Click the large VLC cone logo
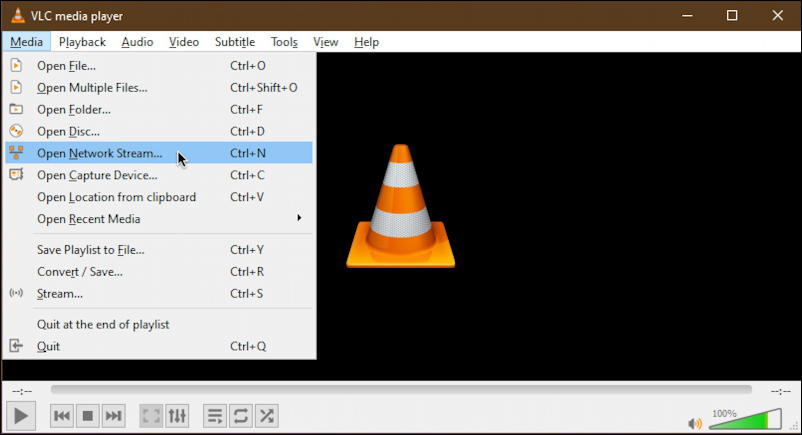This screenshot has height=435, width=802. point(400,206)
